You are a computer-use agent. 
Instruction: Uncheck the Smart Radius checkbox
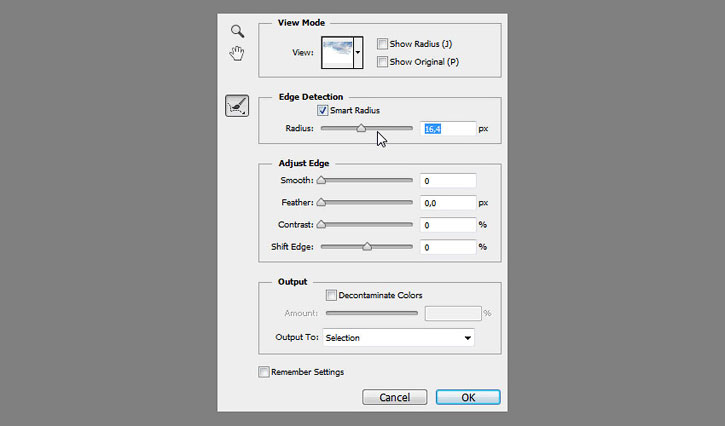[x=322, y=110]
